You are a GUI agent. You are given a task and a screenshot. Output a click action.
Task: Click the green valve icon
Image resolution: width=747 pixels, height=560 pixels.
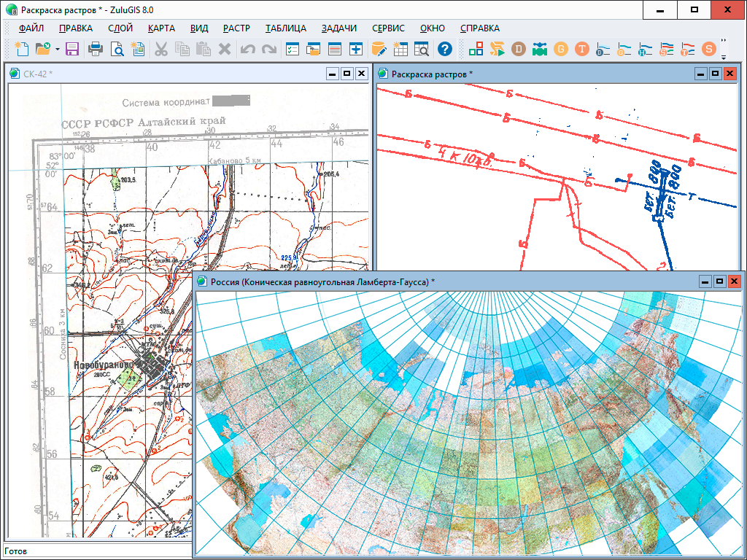tap(540, 49)
